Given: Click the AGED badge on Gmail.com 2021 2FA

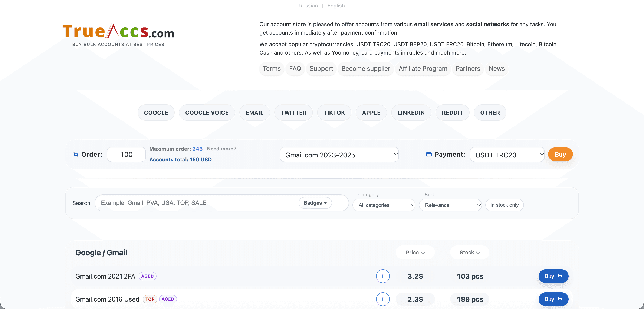Looking at the screenshot, I should (x=147, y=276).
